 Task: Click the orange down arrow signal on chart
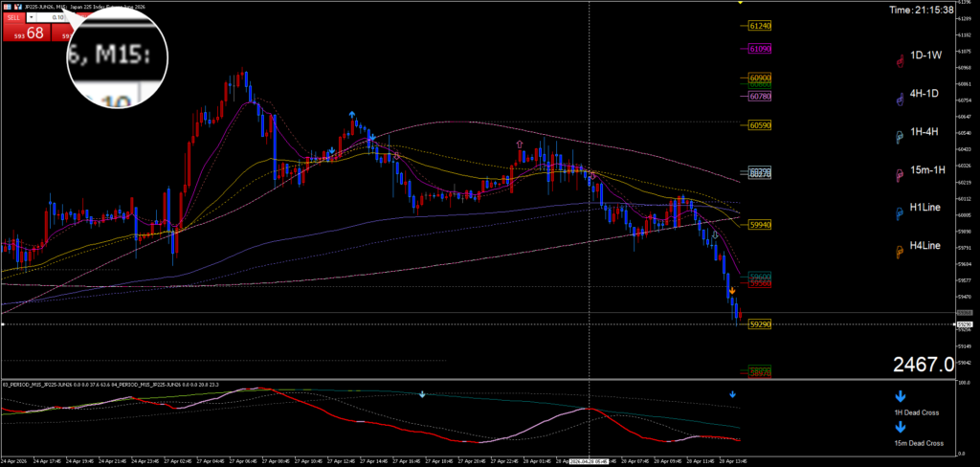(x=732, y=290)
